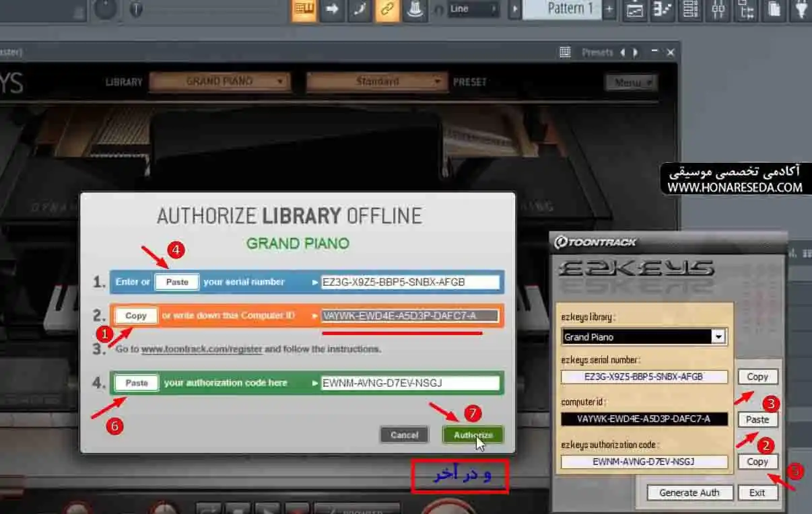Toggle typing keyboard to piano
The height and width of the screenshot is (514, 812).
pyautogui.click(x=304, y=10)
